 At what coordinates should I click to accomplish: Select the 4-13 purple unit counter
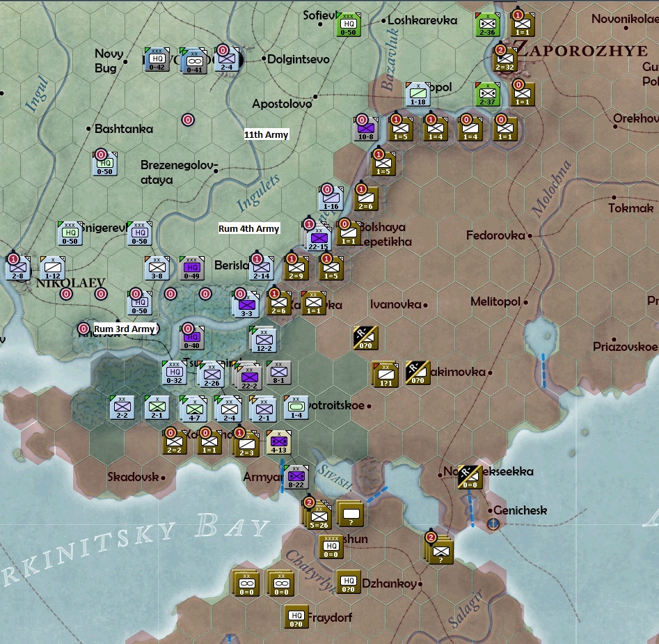point(278,443)
